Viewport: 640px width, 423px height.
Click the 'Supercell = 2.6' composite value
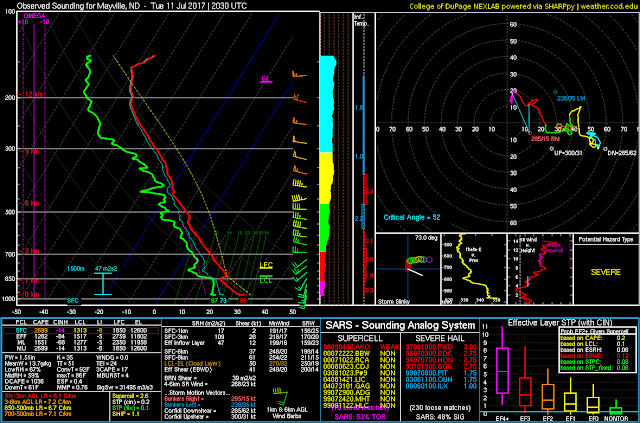click(130, 396)
